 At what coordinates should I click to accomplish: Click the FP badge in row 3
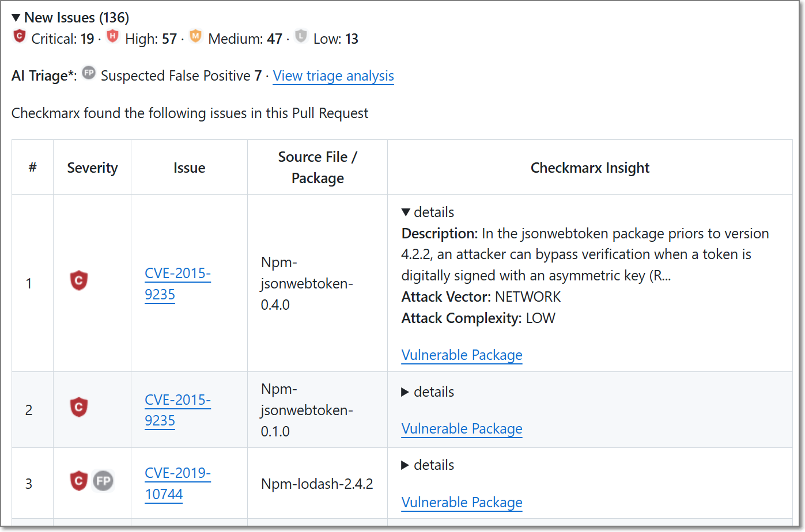[x=104, y=481]
